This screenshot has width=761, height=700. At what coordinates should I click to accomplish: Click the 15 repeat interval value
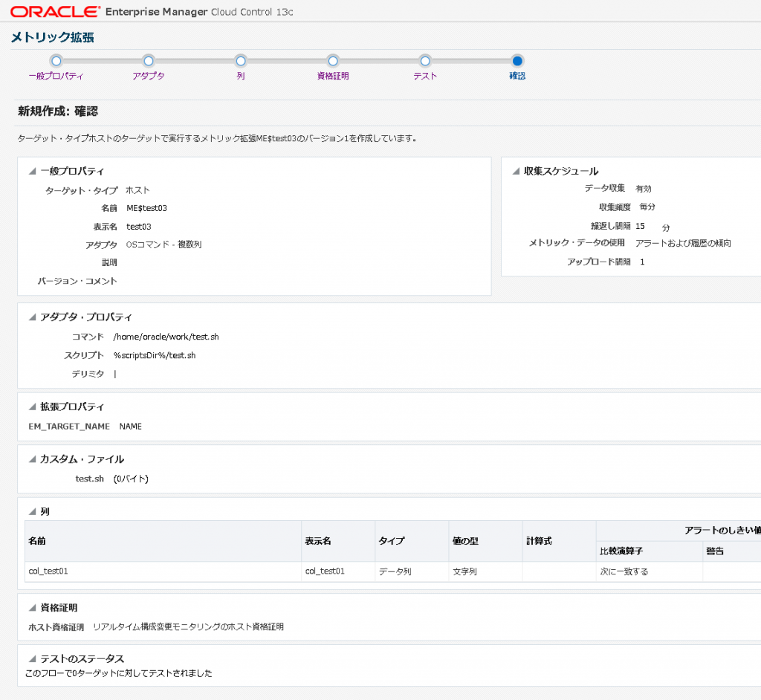[x=640, y=226]
